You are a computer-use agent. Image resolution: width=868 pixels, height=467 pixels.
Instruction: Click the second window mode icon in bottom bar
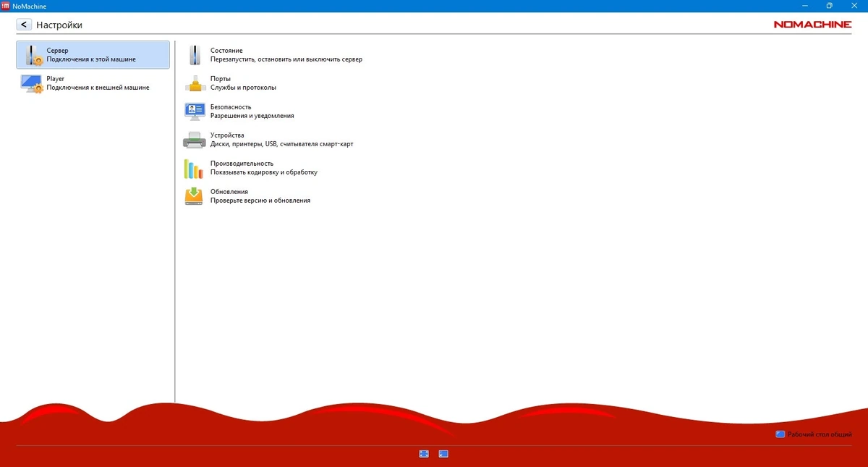click(443, 454)
